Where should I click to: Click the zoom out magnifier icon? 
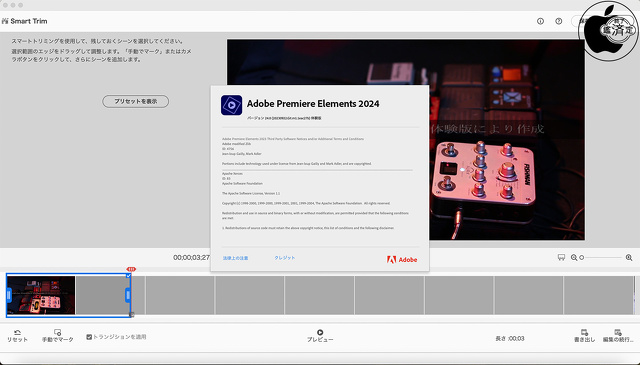(574, 257)
